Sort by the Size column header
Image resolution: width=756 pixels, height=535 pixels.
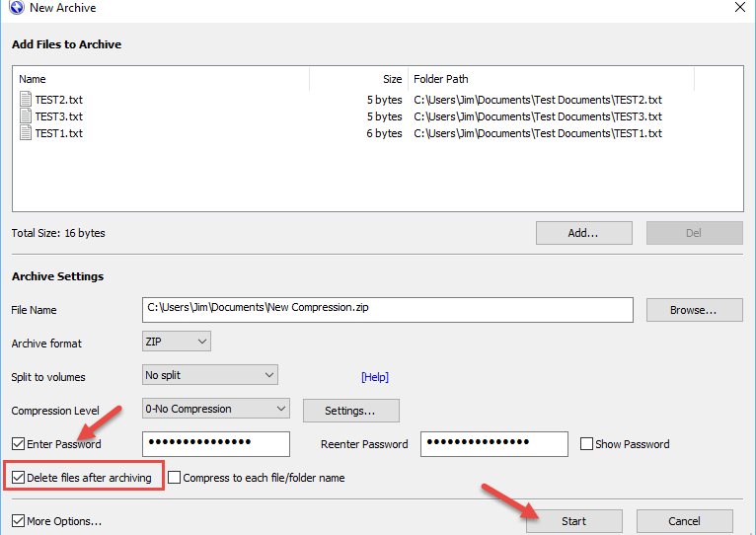(x=359, y=79)
